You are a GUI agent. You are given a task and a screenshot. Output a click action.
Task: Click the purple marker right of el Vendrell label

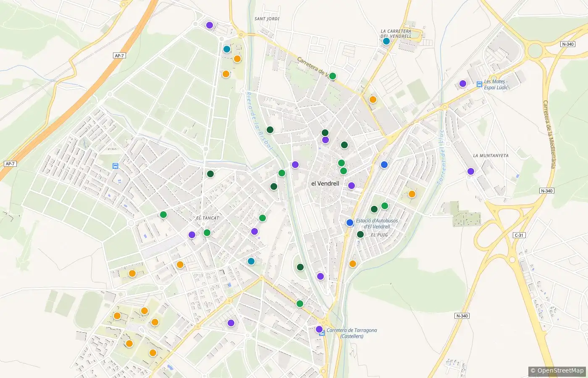(x=352, y=186)
